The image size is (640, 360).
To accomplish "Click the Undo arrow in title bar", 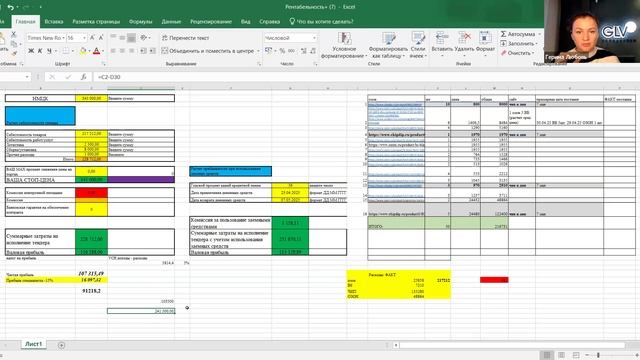I will [x=11, y=7].
